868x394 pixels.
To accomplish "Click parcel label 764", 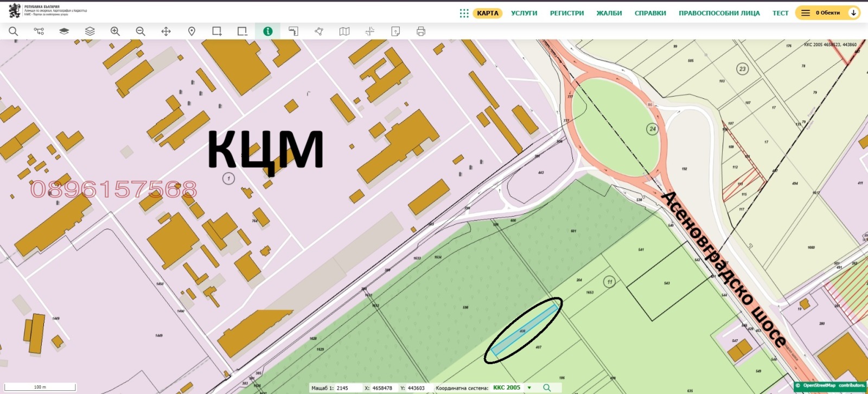I will click(x=254, y=221).
